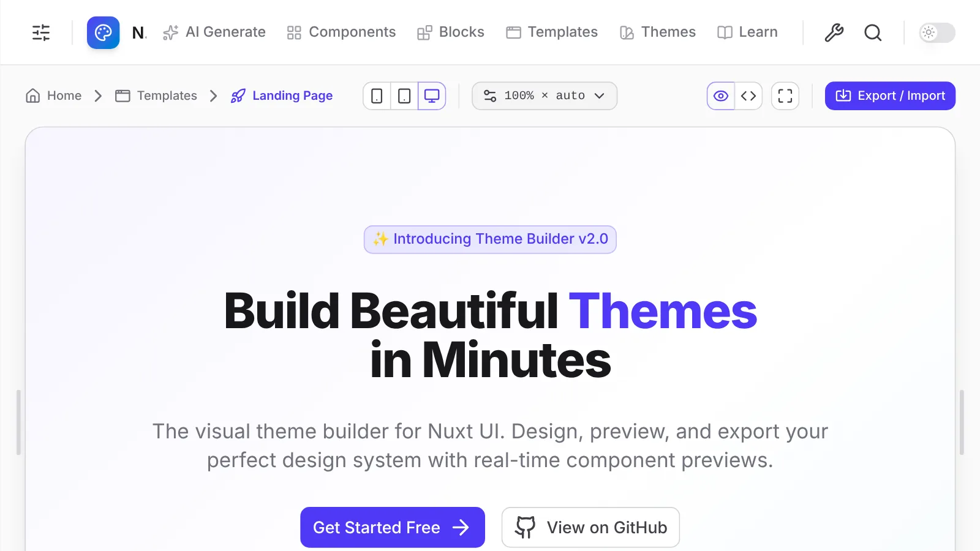The image size is (980, 551).
Task: Open the wrench tools icon
Action: point(834,32)
